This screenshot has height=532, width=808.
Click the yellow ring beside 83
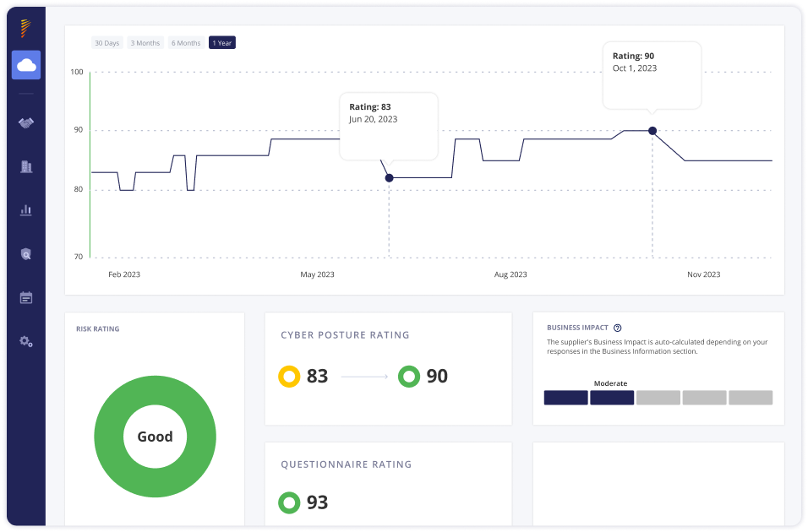click(x=289, y=377)
